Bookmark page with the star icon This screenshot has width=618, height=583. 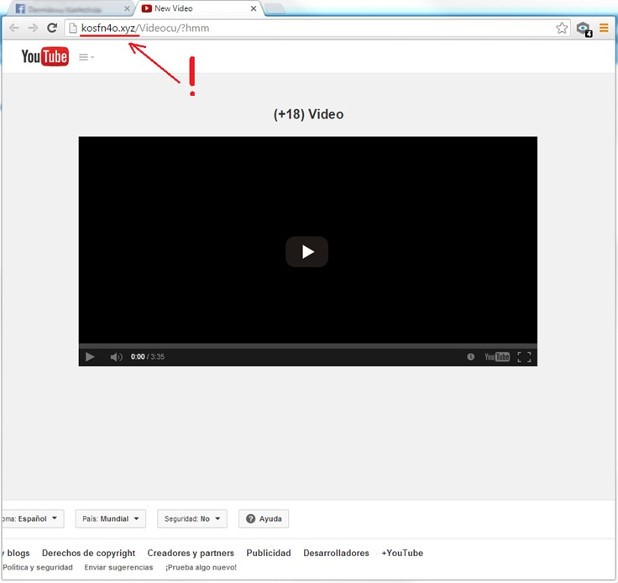562,28
